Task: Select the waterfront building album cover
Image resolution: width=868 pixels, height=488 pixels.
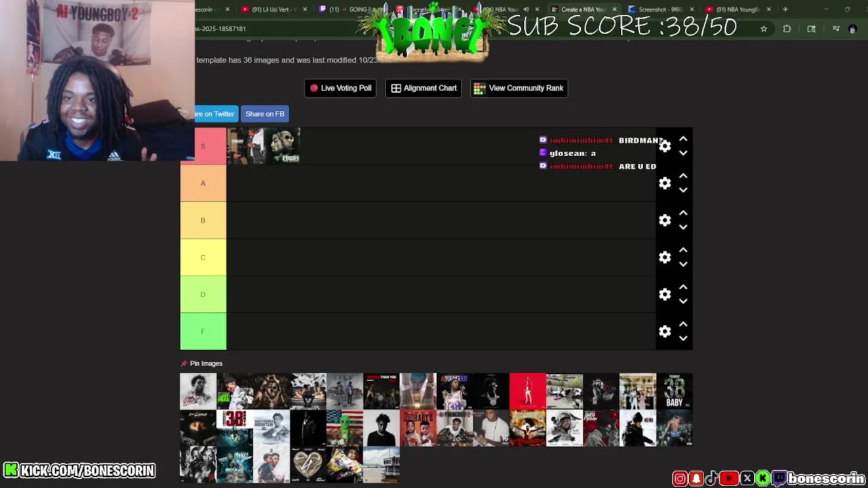Action: (x=381, y=464)
